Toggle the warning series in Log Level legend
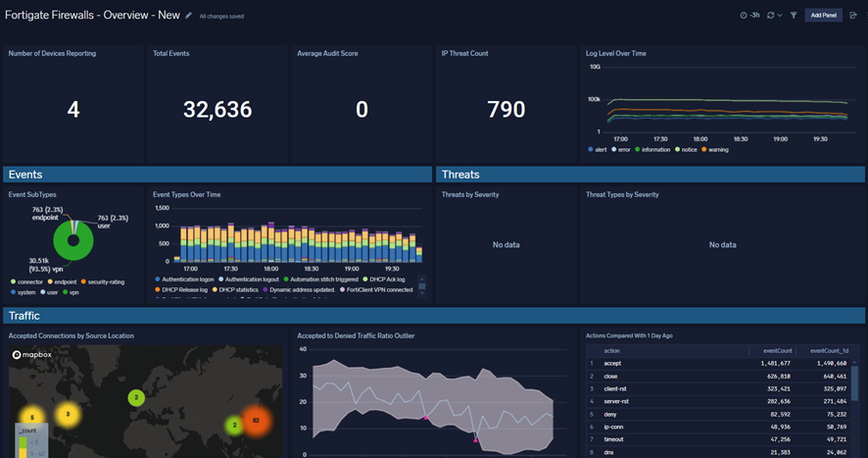Image resolution: width=868 pixels, height=458 pixels. tap(715, 150)
